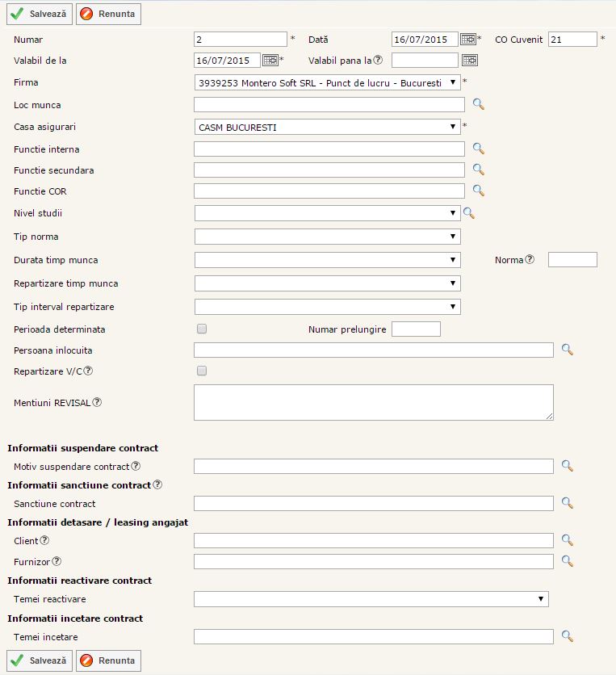Toggle the Repartizare V/C checkbox
Screen dimensions: 616x675
coord(202,371)
